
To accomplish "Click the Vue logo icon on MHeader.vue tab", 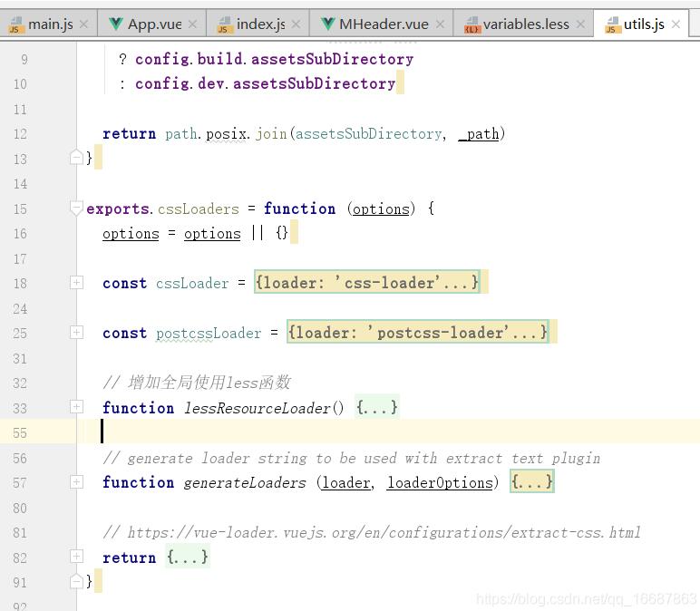I will point(326,24).
